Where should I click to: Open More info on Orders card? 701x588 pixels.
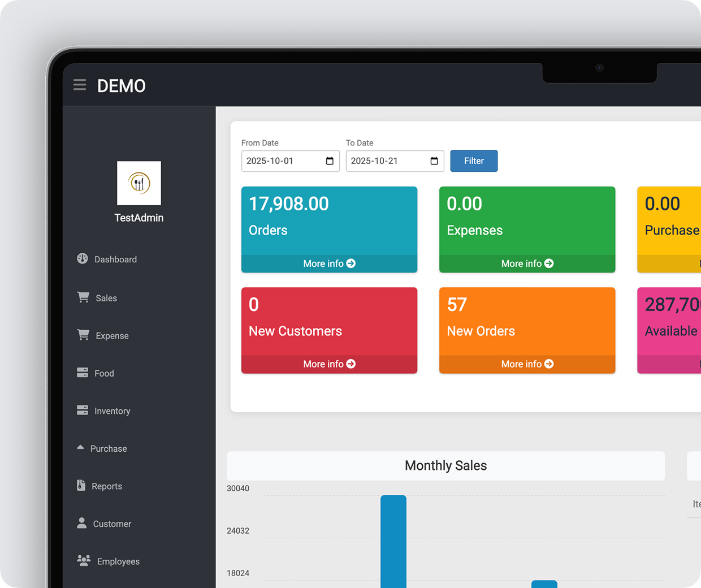(330, 263)
